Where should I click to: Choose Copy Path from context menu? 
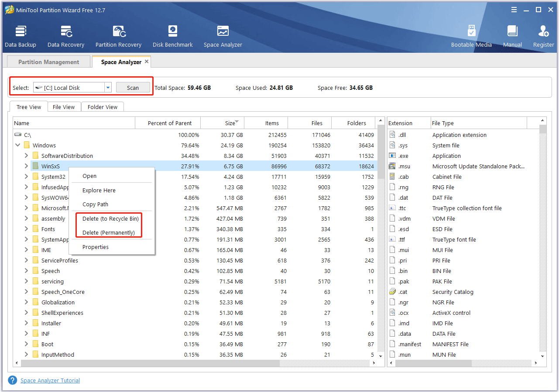(x=112, y=204)
